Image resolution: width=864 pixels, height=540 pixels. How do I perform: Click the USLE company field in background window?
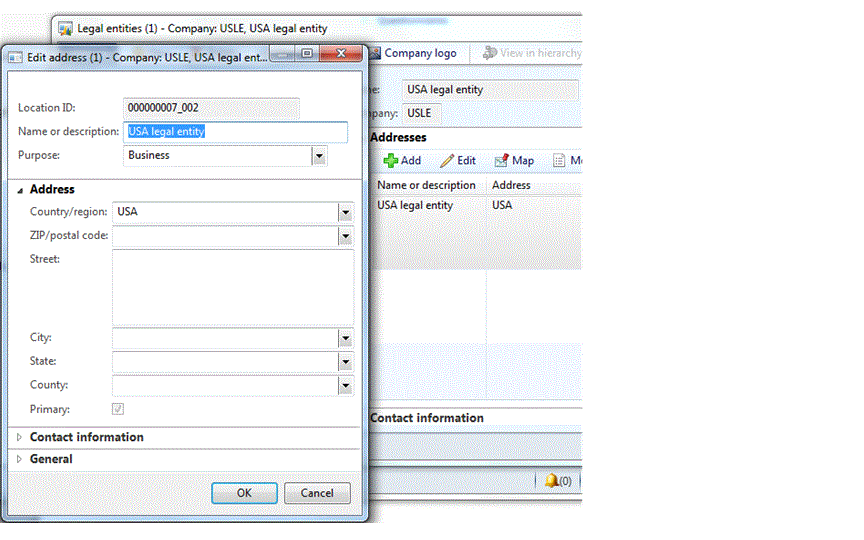pyautogui.click(x=421, y=114)
